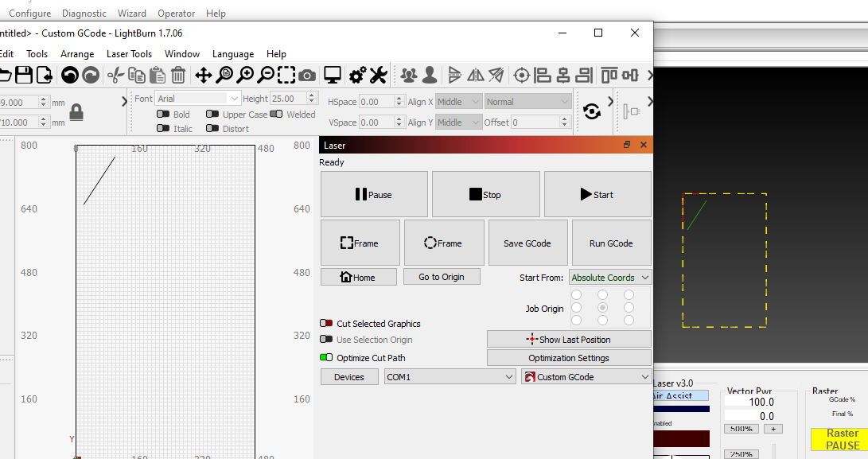The height and width of the screenshot is (459, 868).
Task: Click the dark red laser status bar
Action: pos(682,438)
